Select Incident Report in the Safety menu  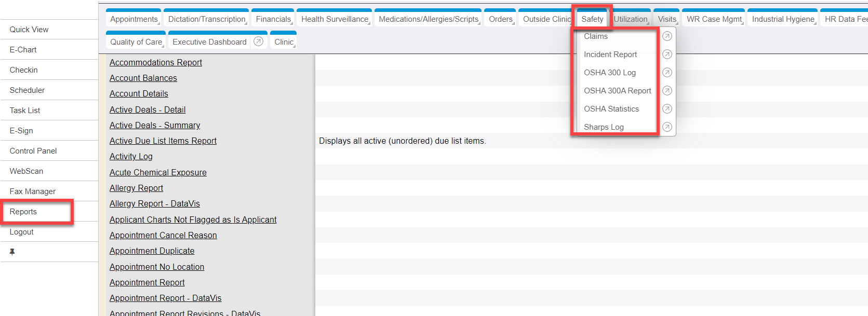pyautogui.click(x=610, y=54)
